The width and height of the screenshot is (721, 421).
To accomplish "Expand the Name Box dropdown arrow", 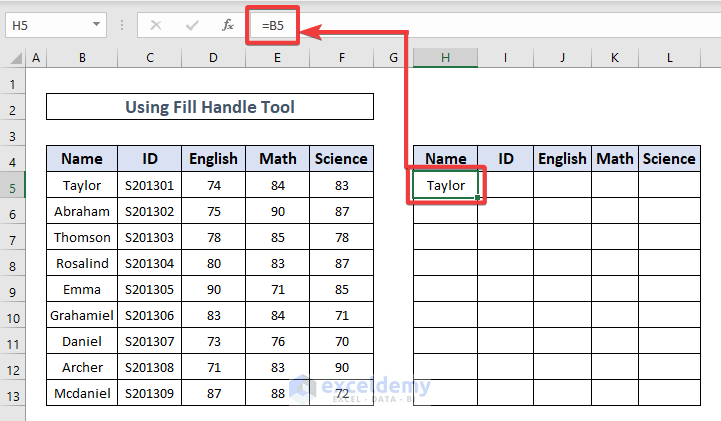I will (x=96, y=25).
